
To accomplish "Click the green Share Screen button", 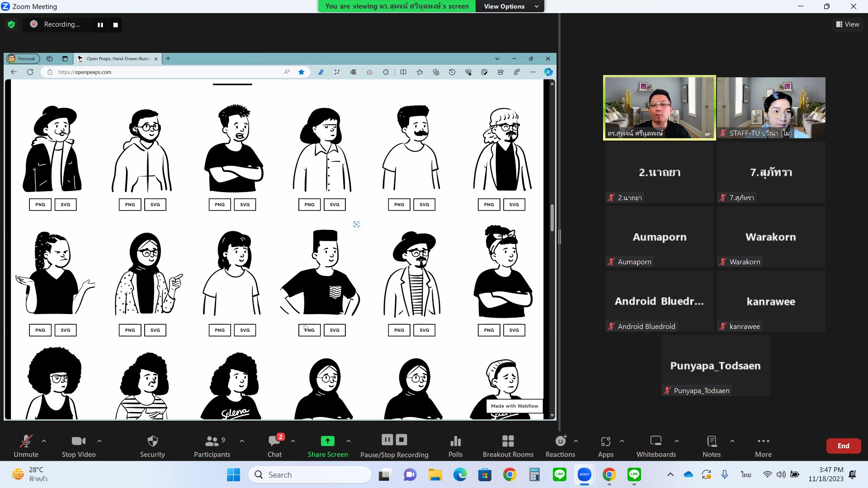I will point(328,446).
